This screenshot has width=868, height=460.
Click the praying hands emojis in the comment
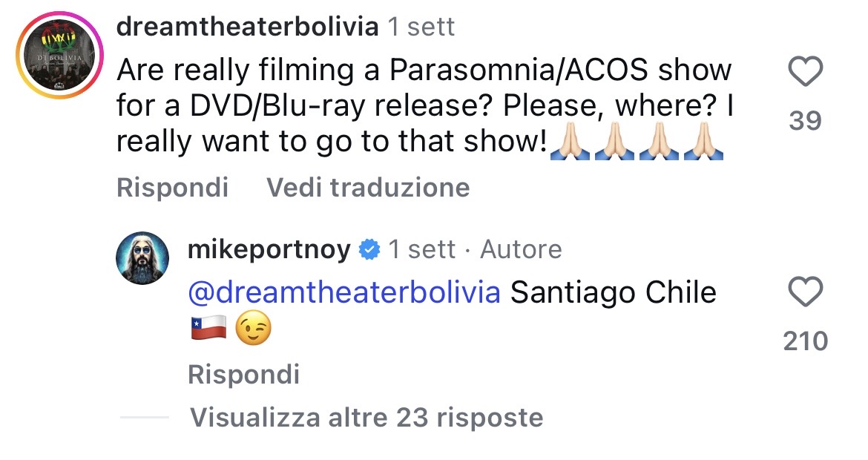tap(635, 143)
